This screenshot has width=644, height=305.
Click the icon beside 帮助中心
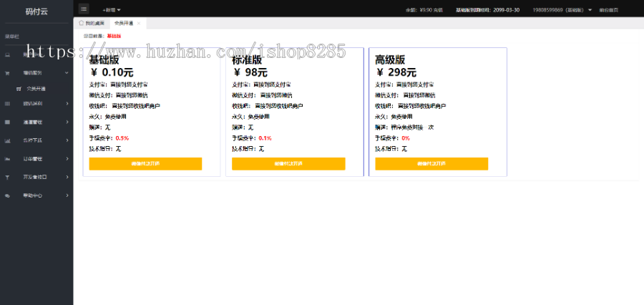pyautogui.click(x=7, y=196)
